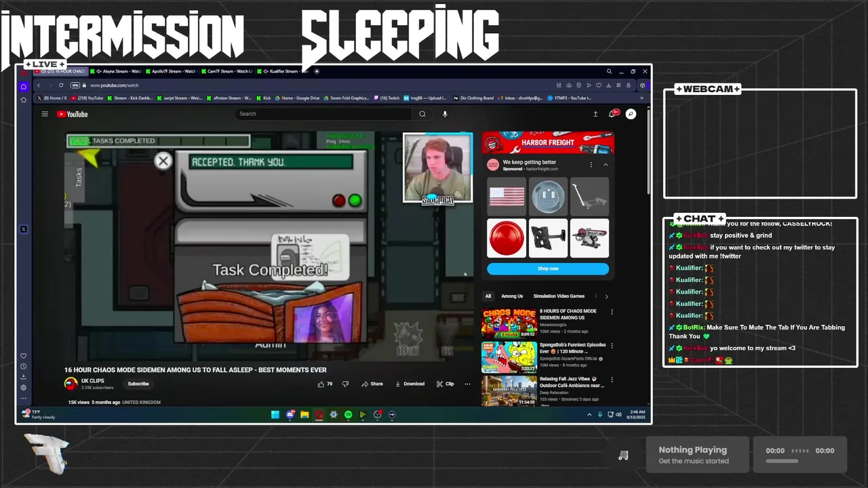Viewport: 868px width, 488px height.
Task: Subscribe to the UK CLIPS channel
Action: (138, 384)
